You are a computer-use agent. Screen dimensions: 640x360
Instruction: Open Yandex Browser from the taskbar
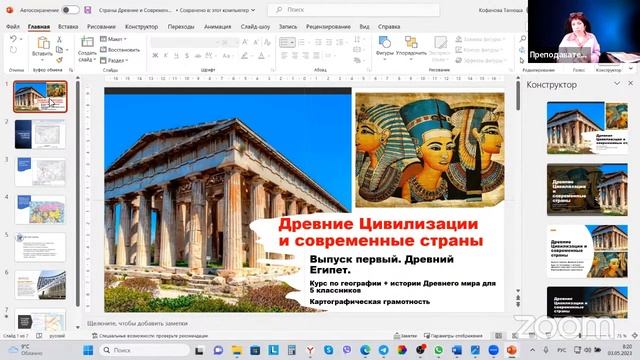coord(310,350)
